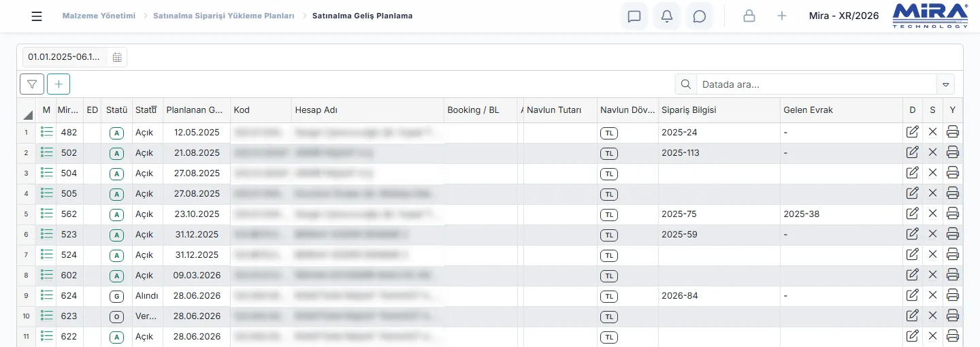Sort by Kod column header
This screenshot has height=347, width=980.
(x=261, y=110)
